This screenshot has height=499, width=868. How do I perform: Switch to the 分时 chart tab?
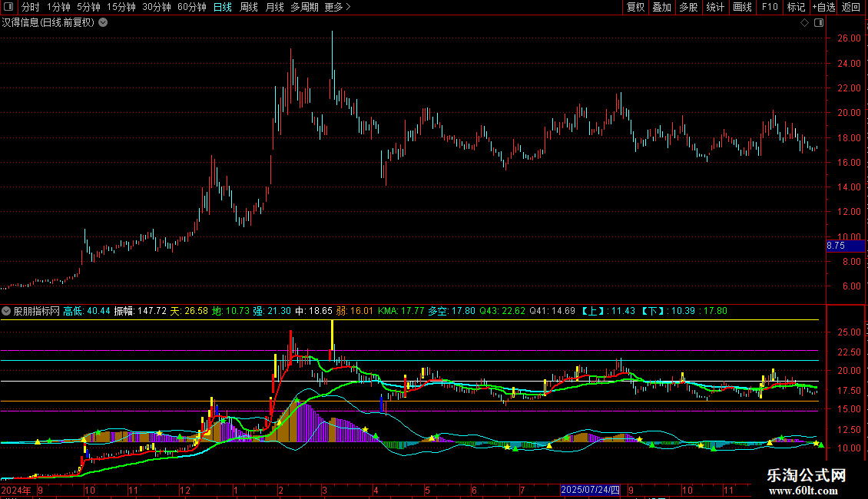coord(31,7)
